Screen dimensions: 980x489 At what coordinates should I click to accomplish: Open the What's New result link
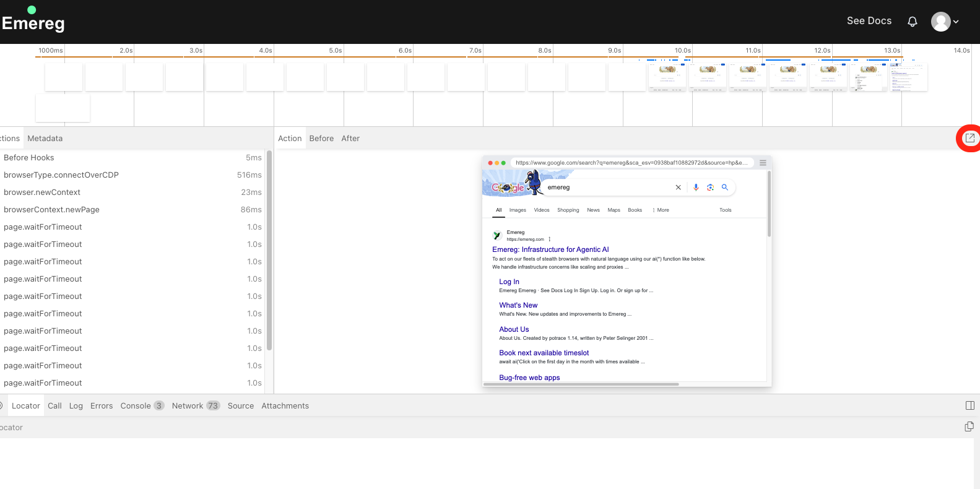tap(518, 305)
